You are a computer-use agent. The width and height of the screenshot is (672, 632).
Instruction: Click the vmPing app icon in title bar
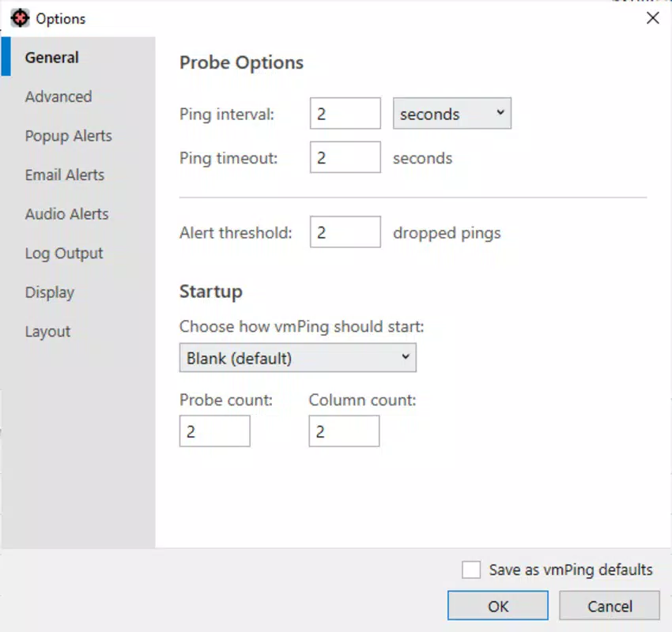(x=20, y=18)
